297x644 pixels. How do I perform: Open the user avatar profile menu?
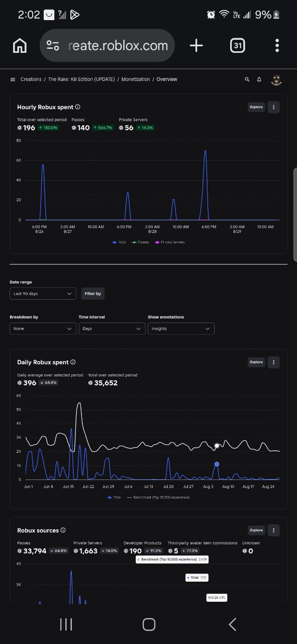[x=276, y=79]
